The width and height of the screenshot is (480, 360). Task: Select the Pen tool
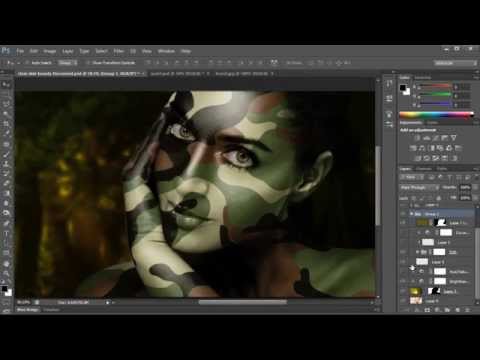pos(6,223)
